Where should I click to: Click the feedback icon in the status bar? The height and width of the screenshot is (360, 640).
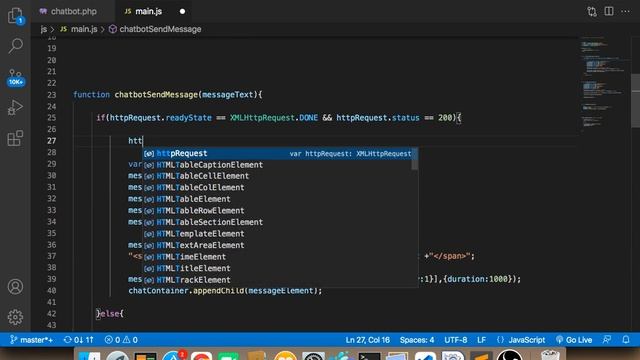(x=607, y=340)
